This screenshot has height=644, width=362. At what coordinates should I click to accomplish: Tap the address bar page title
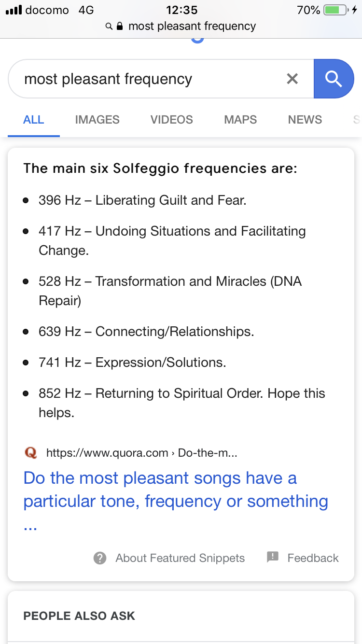pyautogui.click(x=192, y=26)
